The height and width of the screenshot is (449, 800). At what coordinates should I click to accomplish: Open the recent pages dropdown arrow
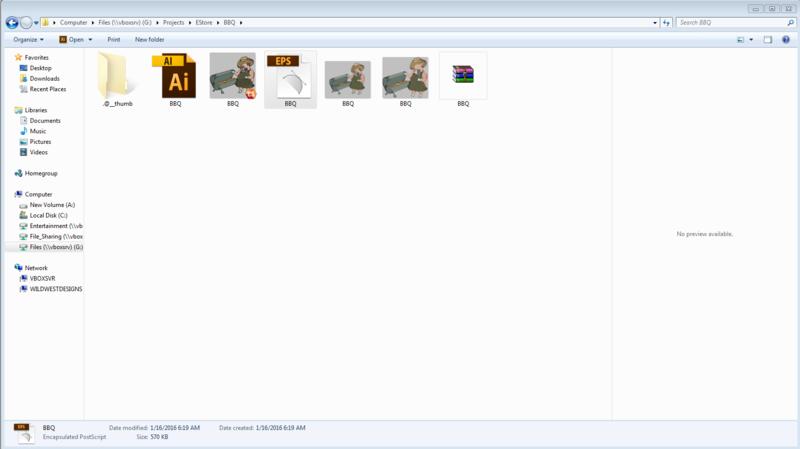[36, 23]
